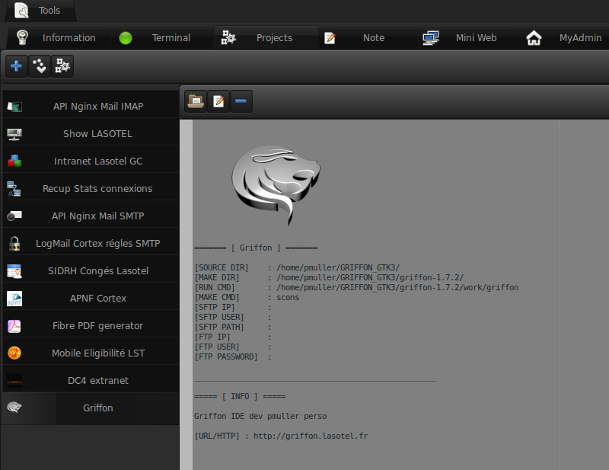Select Show LASOTEL project
Screen dimensions: 609x470
(x=91, y=134)
